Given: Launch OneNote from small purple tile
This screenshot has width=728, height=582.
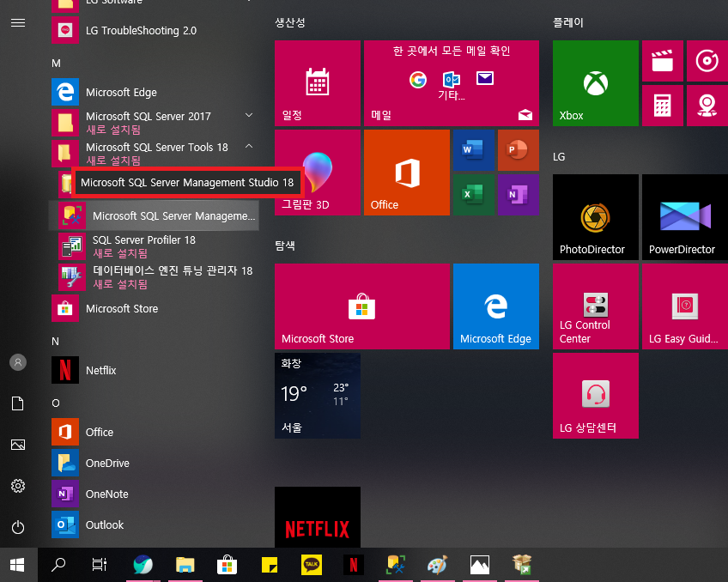Looking at the screenshot, I should pyautogui.click(x=519, y=195).
